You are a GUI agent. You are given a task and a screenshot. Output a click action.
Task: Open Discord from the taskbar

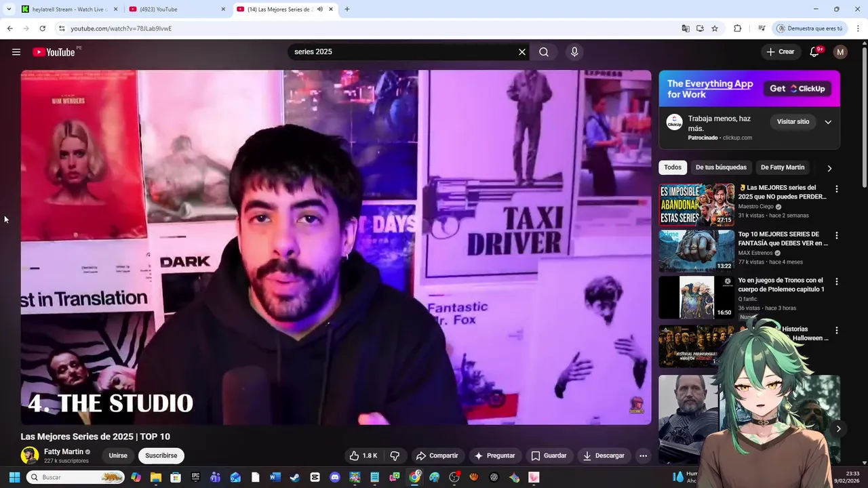pyautogui.click(x=335, y=477)
